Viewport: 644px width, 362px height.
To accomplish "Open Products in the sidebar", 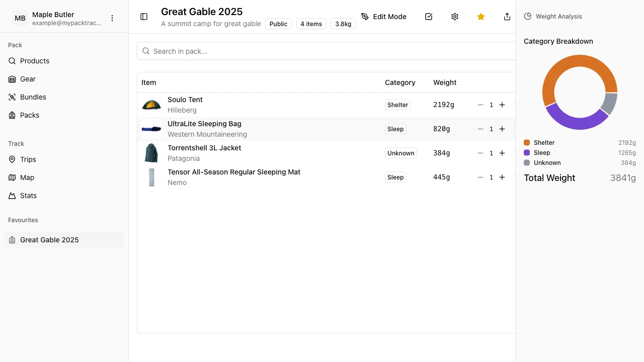I will (34, 61).
